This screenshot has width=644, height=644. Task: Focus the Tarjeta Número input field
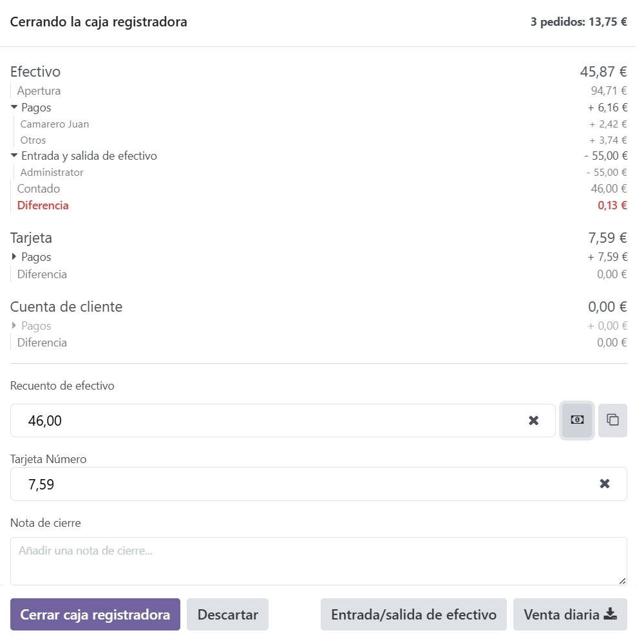coord(303,484)
